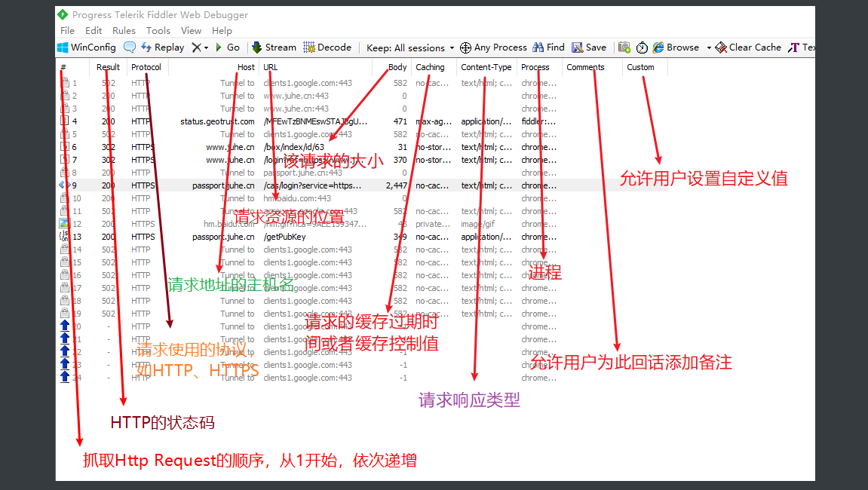Open the WinConfig tool

coord(87,47)
